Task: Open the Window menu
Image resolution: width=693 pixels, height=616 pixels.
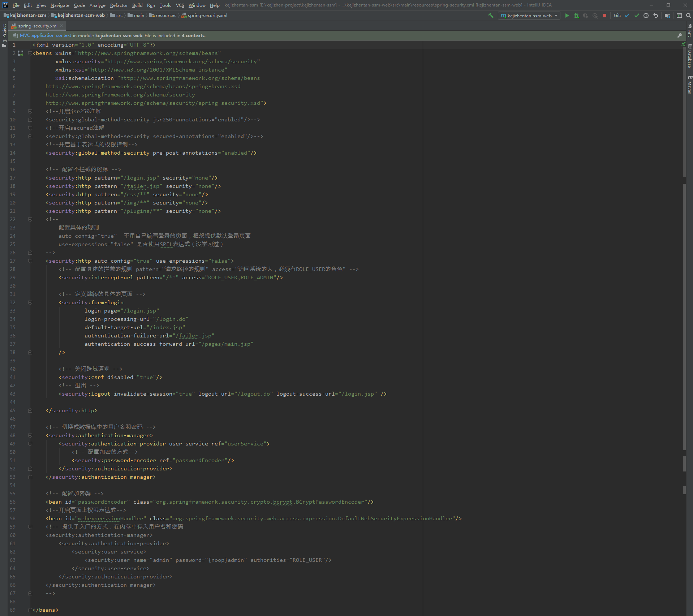Action: pos(197,5)
